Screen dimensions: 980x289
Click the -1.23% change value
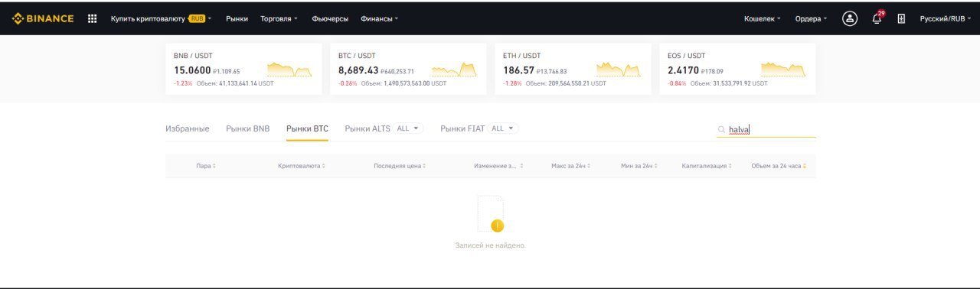point(183,83)
